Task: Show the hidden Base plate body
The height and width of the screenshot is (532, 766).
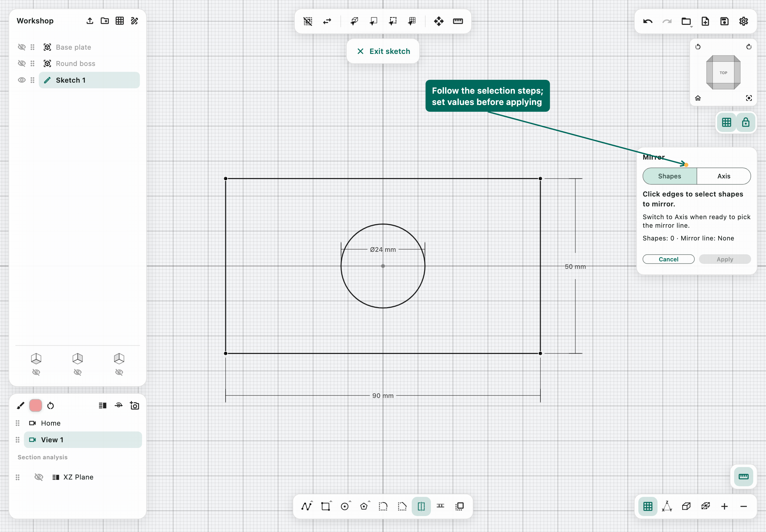Action: pyautogui.click(x=22, y=47)
